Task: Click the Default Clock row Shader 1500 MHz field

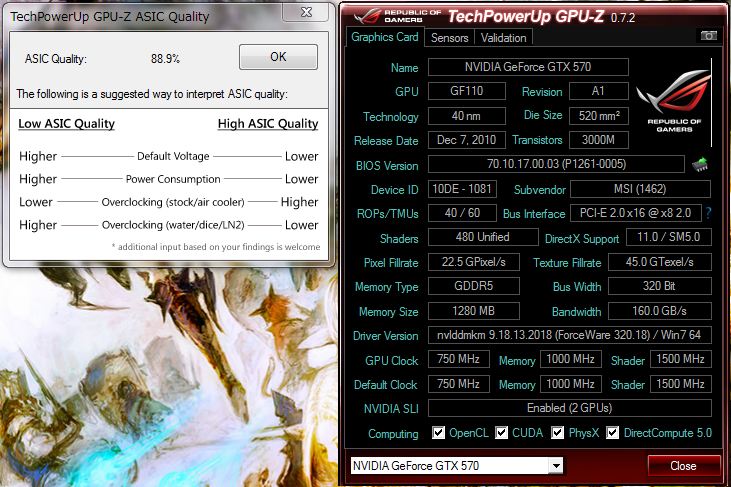Action: click(x=681, y=384)
